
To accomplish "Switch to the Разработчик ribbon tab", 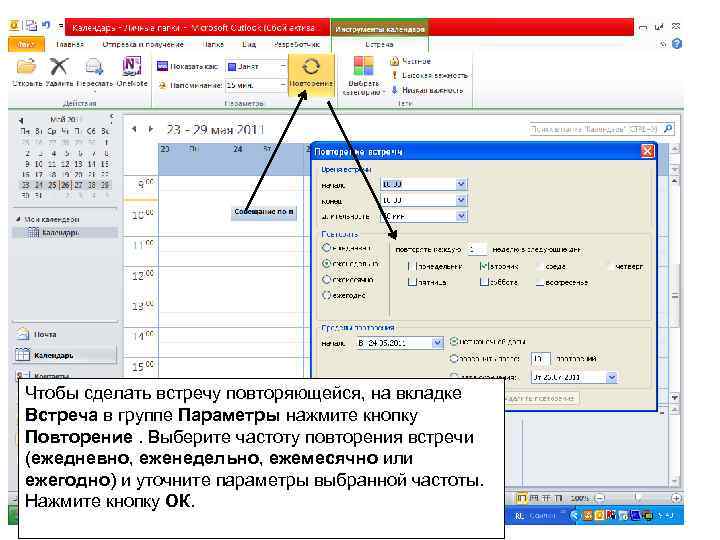I will [296, 45].
